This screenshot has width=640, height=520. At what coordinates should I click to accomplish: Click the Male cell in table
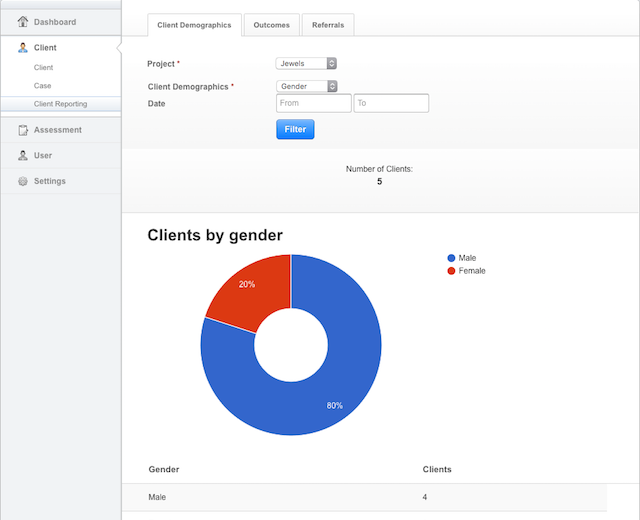coord(157,497)
